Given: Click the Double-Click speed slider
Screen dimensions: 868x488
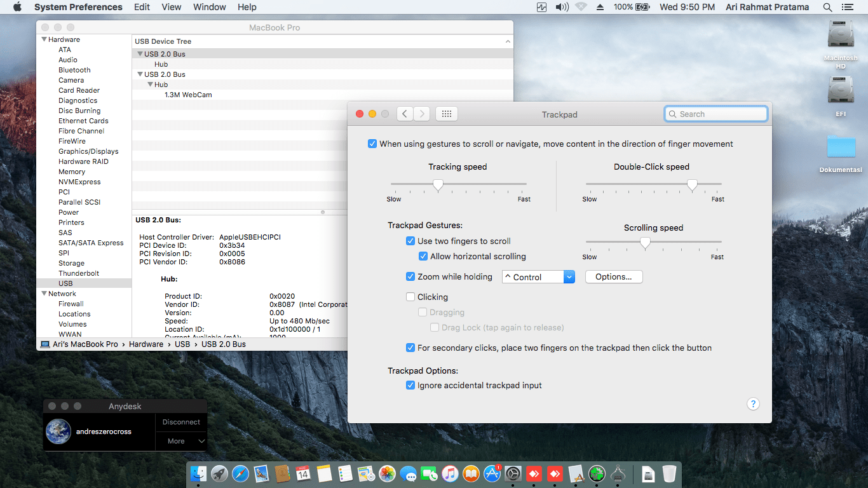Looking at the screenshot, I should [x=653, y=184].
